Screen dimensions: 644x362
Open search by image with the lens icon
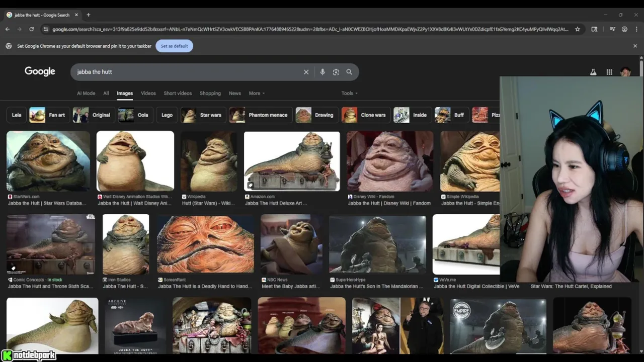(336, 72)
